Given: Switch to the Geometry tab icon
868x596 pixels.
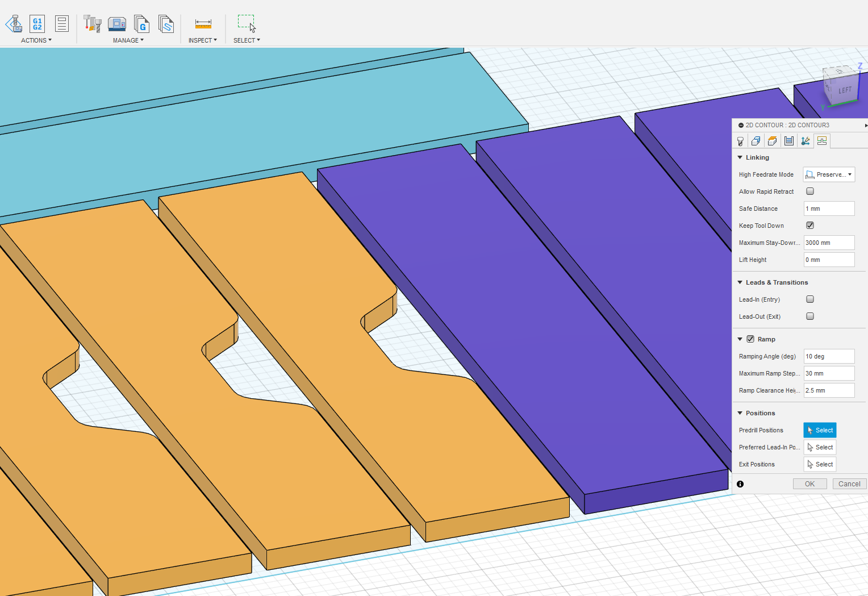Looking at the screenshot, I should click(x=756, y=141).
